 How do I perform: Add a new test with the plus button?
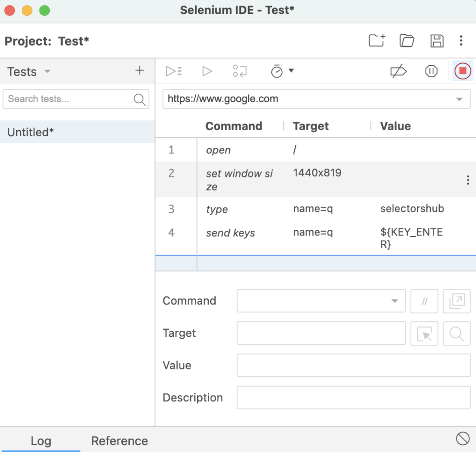pyautogui.click(x=139, y=70)
